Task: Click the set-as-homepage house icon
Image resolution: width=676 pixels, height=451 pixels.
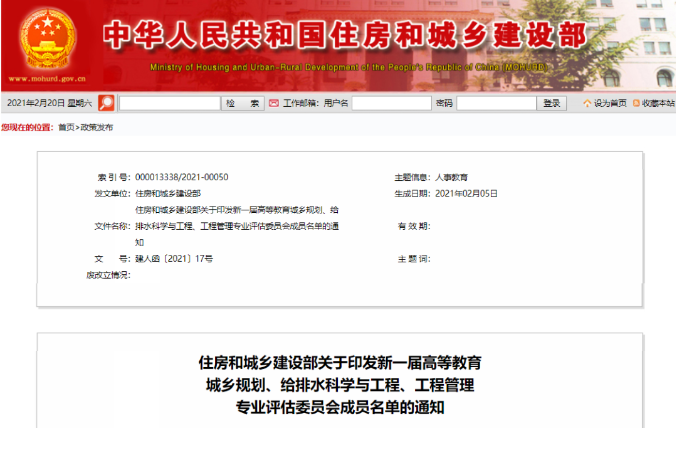Action: pos(587,103)
